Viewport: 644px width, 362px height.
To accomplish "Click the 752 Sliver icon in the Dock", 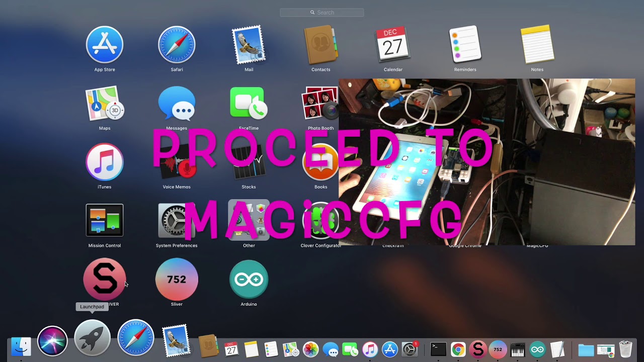I will pos(498,349).
